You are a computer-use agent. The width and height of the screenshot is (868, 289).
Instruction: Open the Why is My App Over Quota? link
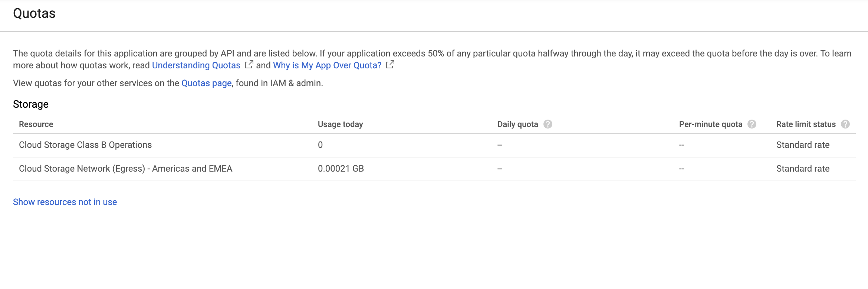(x=327, y=65)
